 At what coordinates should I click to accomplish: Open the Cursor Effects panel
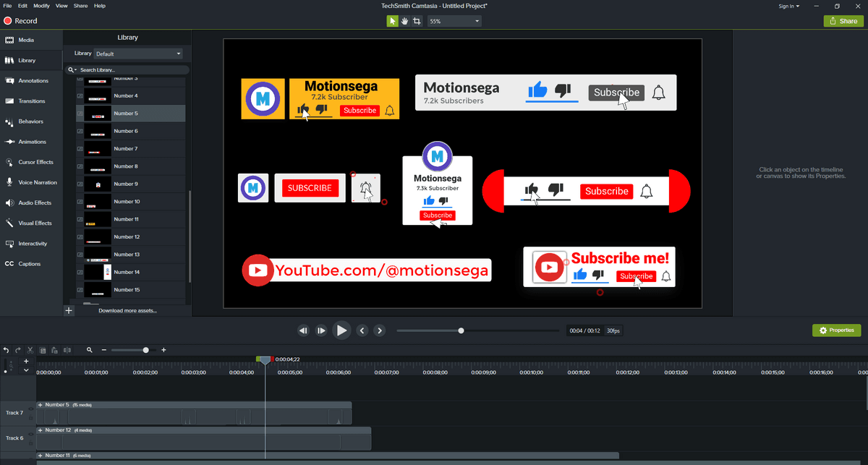point(31,162)
